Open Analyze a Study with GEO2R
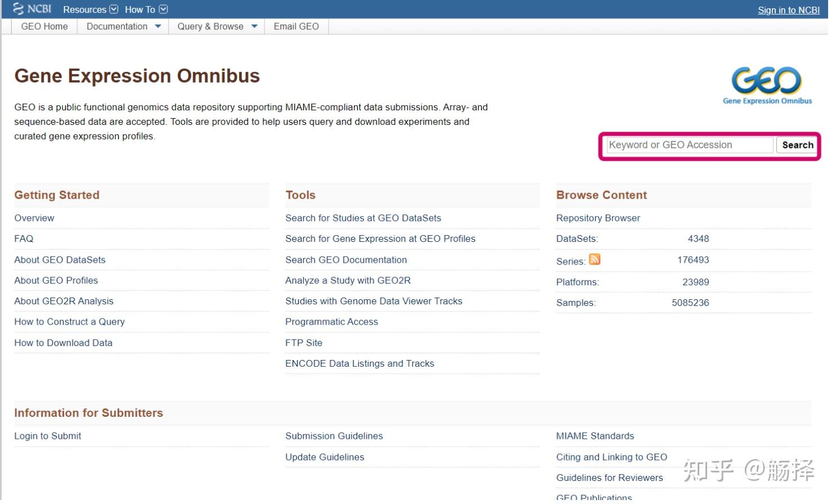Viewport: 836px width, 504px height. click(x=348, y=280)
